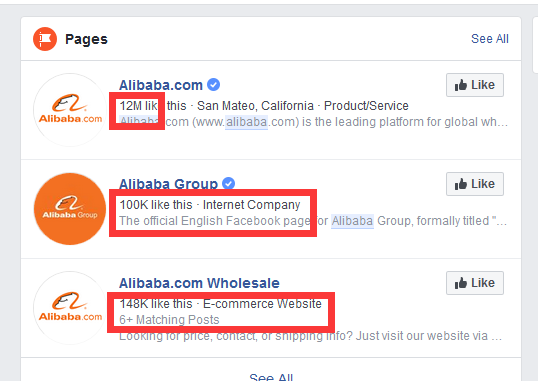The image size is (538, 381).
Task: Open the Alibaba.com Wholesale profile picture
Action: [x=70, y=308]
